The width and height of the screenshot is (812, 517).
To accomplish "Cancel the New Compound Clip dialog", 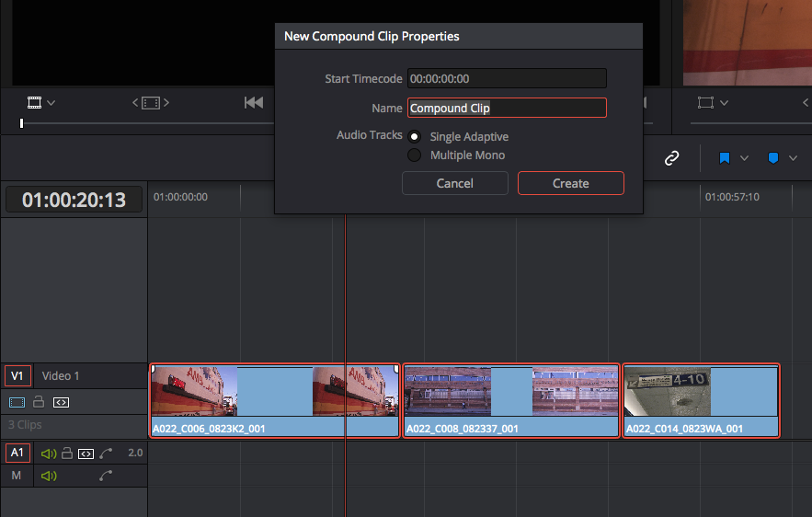I will pyautogui.click(x=454, y=183).
